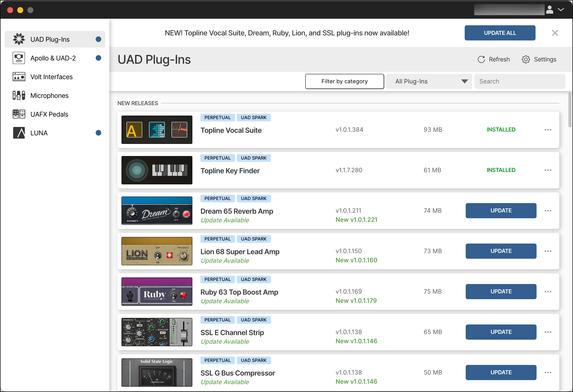This screenshot has height=392, width=573.
Task: Click the Dream 65 Reverb Amp title
Action: pyautogui.click(x=237, y=211)
